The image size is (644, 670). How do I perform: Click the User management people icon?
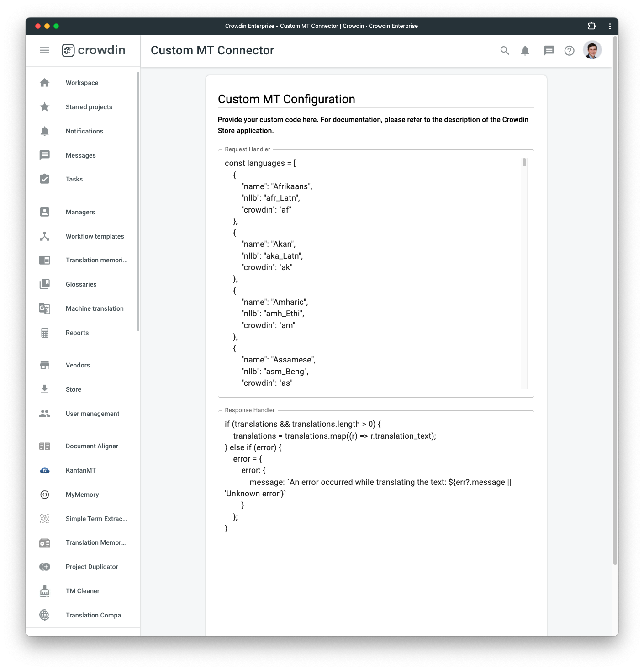pos(45,414)
